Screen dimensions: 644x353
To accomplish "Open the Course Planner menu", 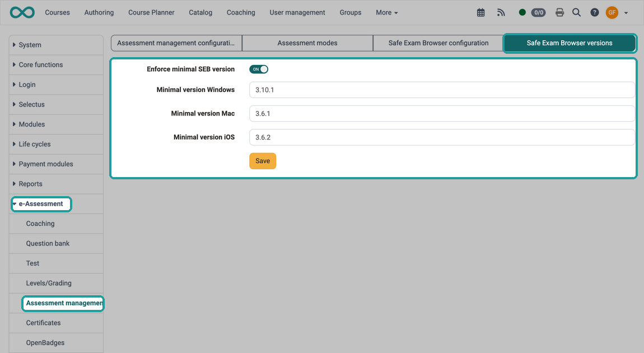I will pyautogui.click(x=151, y=12).
